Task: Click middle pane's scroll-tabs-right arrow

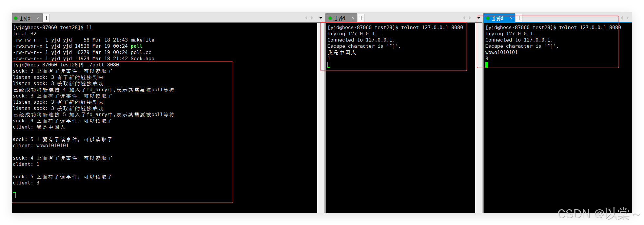Action: pos(470,18)
